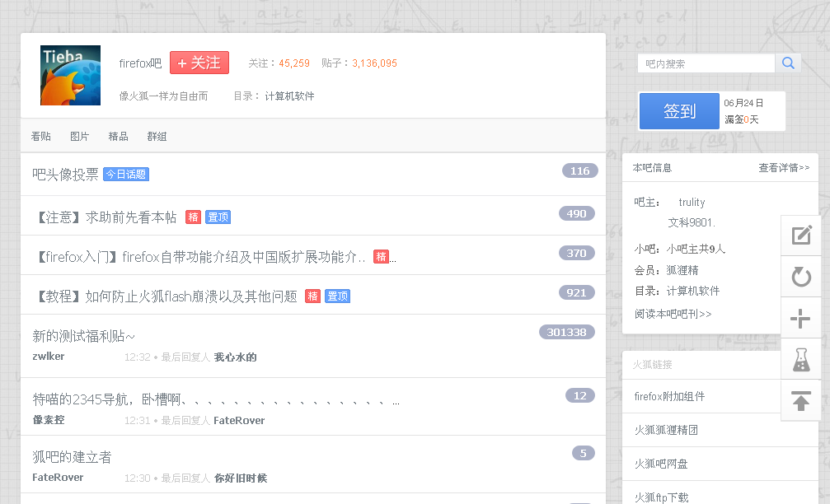
Task: Click the back-to-top arrow icon
Action: 800,401
